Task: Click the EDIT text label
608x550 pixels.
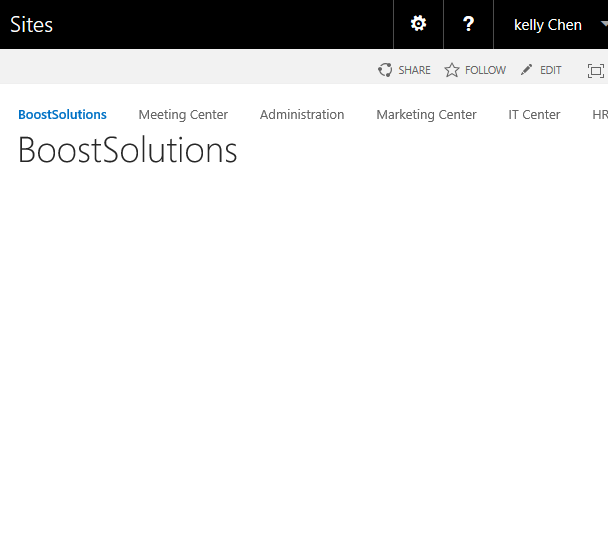Action: tap(551, 70)
